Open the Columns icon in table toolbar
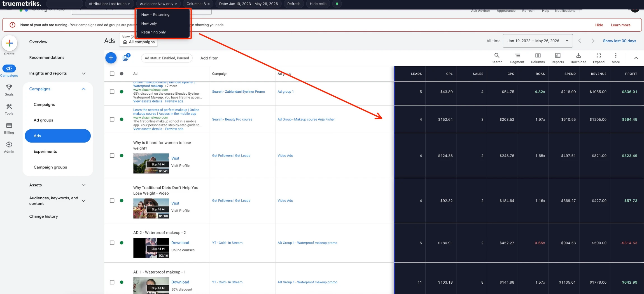Image resolution: width=644 pixels, height=294 pixels. [538, 55]
